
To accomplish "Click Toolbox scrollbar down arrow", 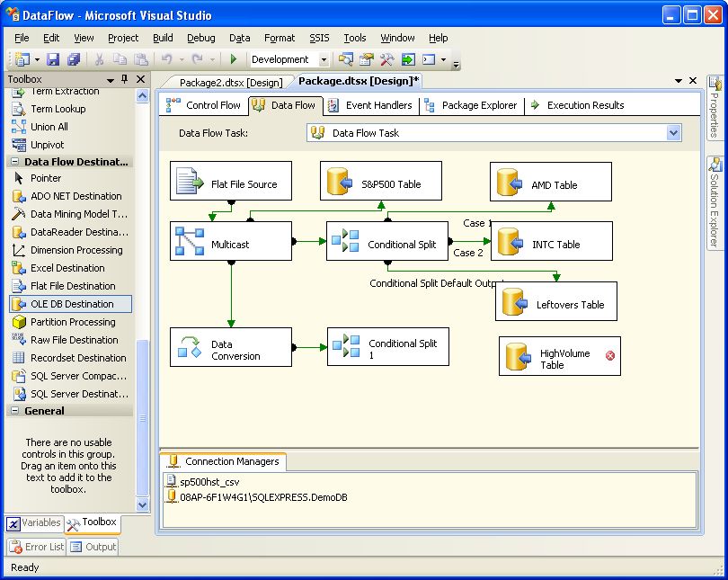I will pyautogui.click(x=143, y=504).
